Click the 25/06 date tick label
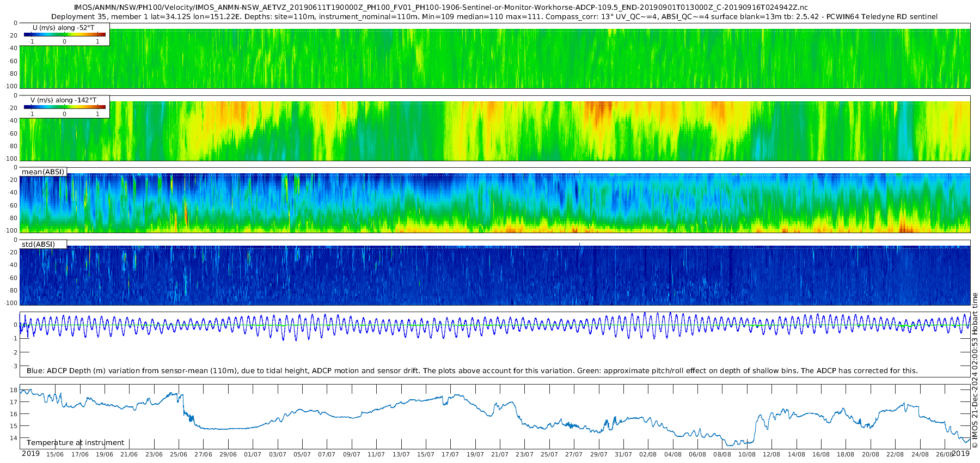The image size is (980, 463). 179,454
